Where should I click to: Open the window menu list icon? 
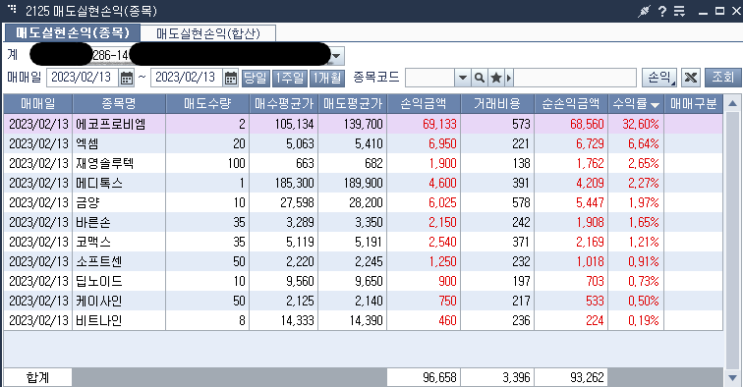tap(680, 11)
